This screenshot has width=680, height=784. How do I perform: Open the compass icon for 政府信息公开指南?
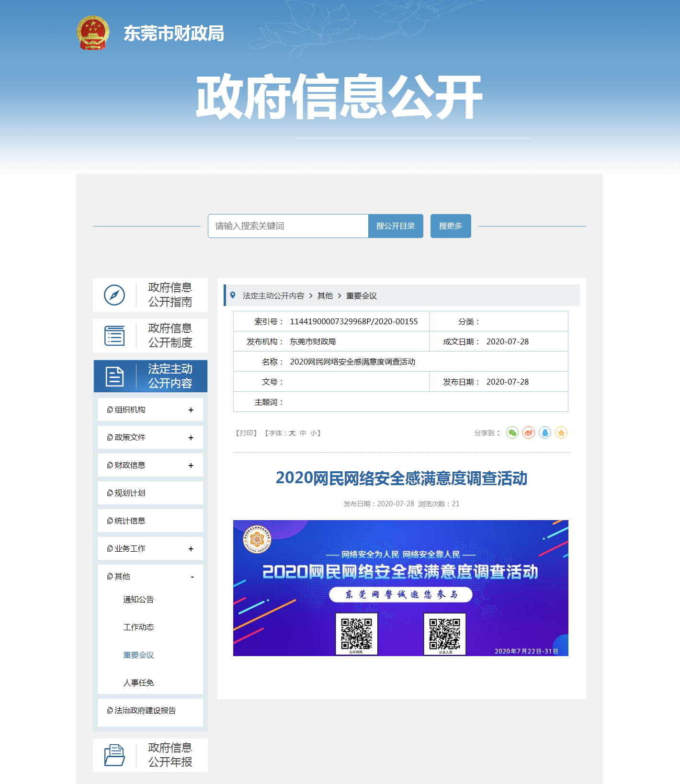tap(114, 295)
